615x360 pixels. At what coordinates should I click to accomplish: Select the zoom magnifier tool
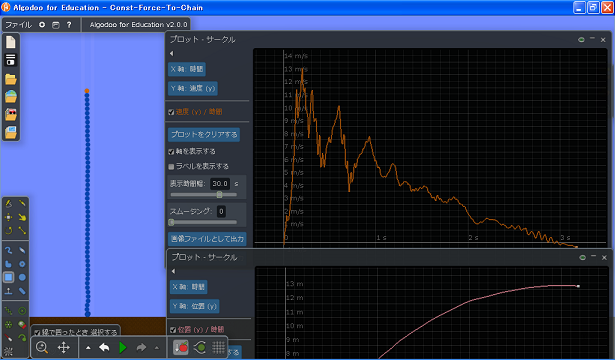coord(42,347)
